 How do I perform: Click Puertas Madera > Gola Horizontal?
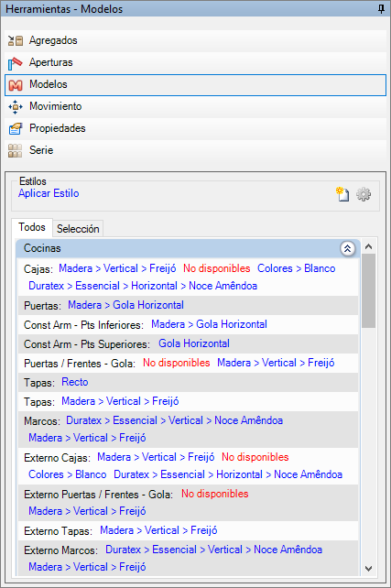[x=125, y=305]
